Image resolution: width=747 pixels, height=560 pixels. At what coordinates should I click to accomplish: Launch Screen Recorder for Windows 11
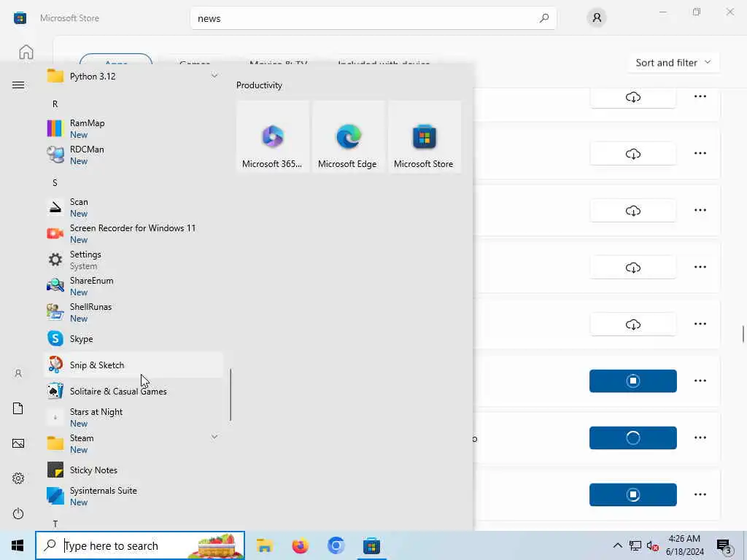[x=133, y=234]
